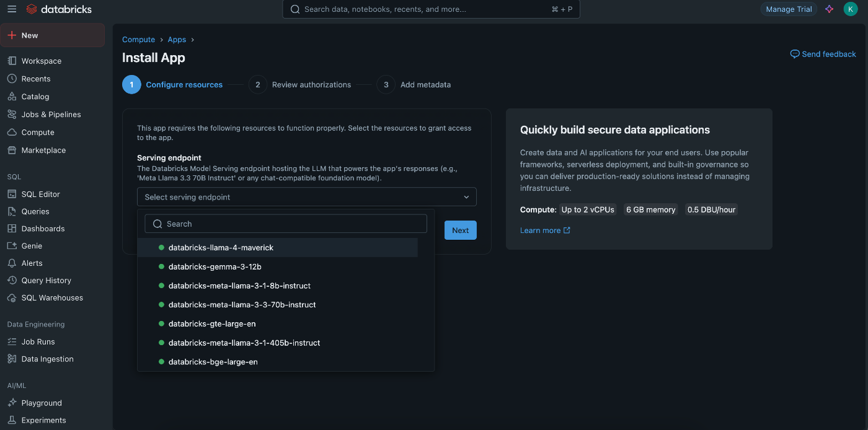This screenshot has width=868, height=430.
Task: Select databricks-llama-4-maverick endpoint
Action: coord(278,248)
